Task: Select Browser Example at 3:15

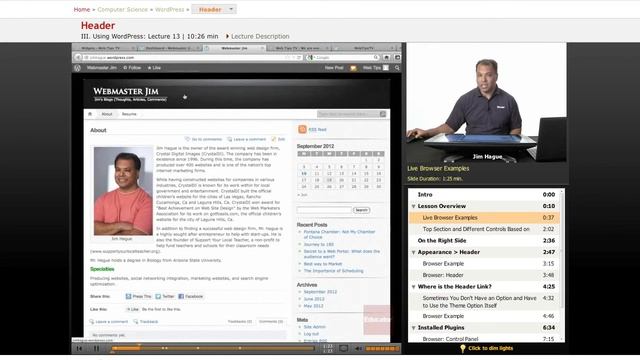Action: (x=484, y=264)
